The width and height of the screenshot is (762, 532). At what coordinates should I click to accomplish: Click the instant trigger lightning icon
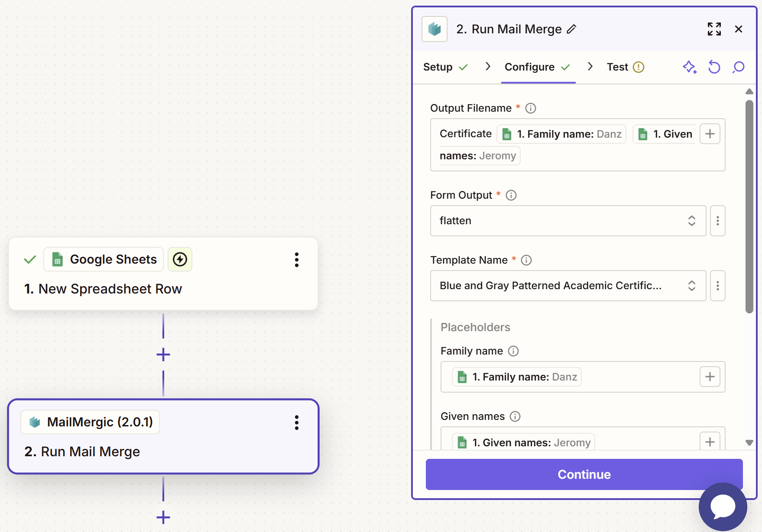(180, 259)
